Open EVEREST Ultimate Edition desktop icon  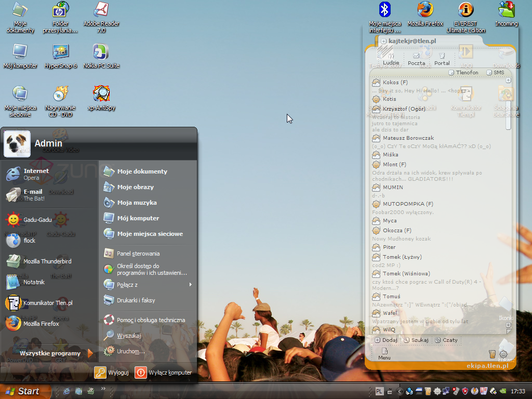465,17
